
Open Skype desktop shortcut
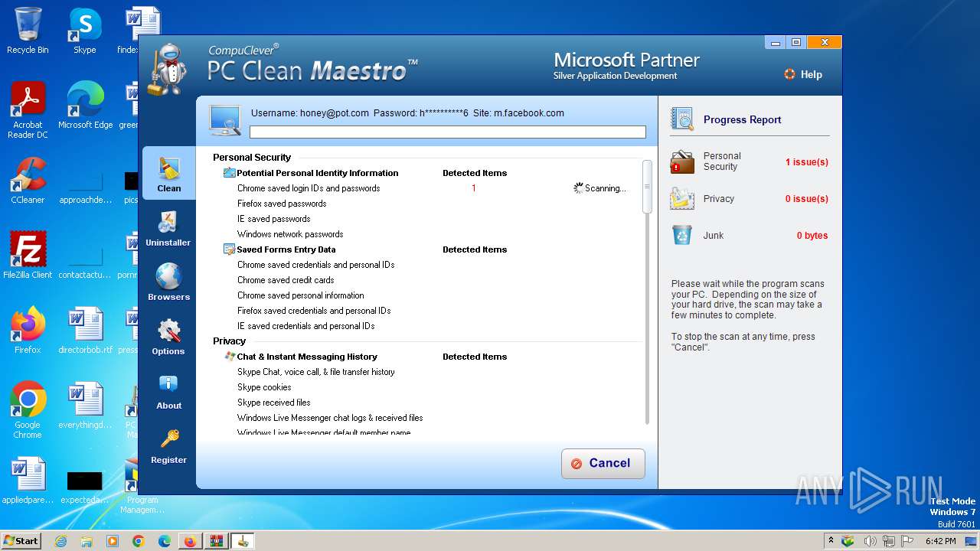tap(85, 31)
